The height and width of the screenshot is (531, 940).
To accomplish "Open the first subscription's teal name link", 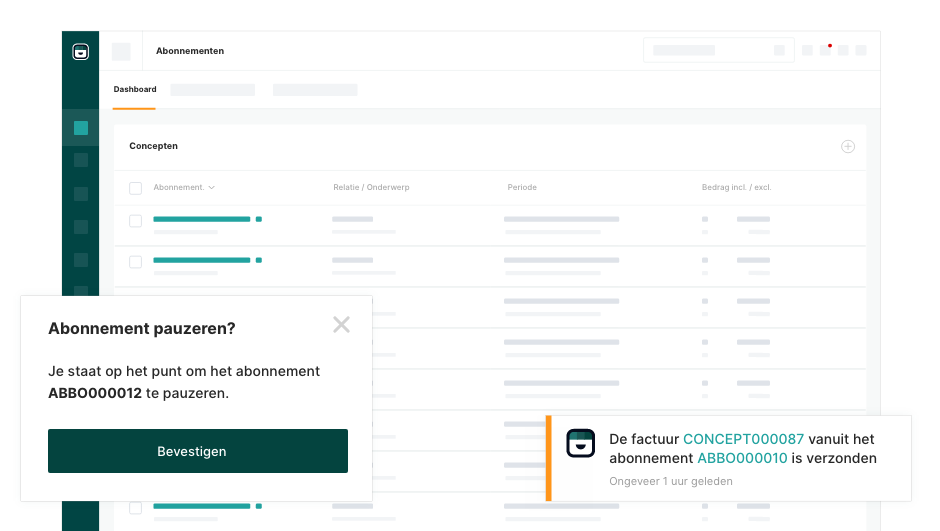I will click(202, 219).
